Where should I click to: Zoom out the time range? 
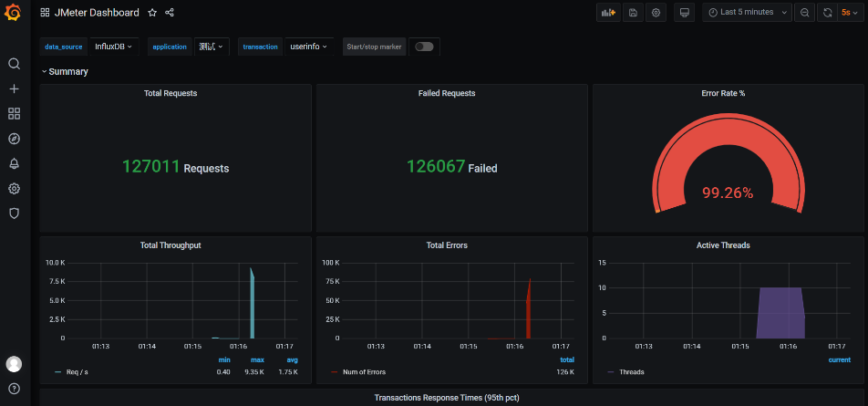pyautogui.click(x=804, y=12)
